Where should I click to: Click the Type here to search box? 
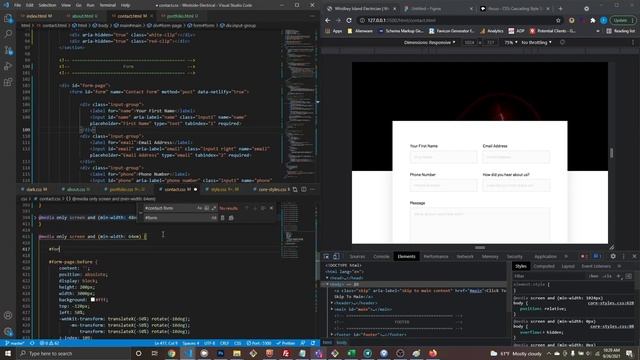click(73, 353)
